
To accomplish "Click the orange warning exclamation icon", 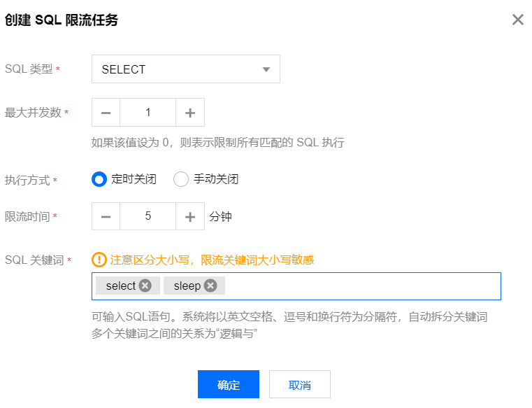I will click(99, 260).
